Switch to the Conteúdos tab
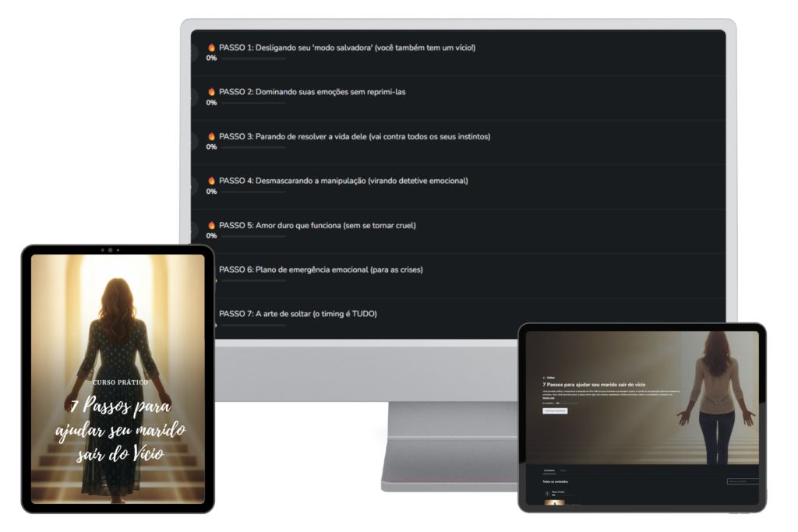This screenshot has width=798, height=532. (549, 470)
